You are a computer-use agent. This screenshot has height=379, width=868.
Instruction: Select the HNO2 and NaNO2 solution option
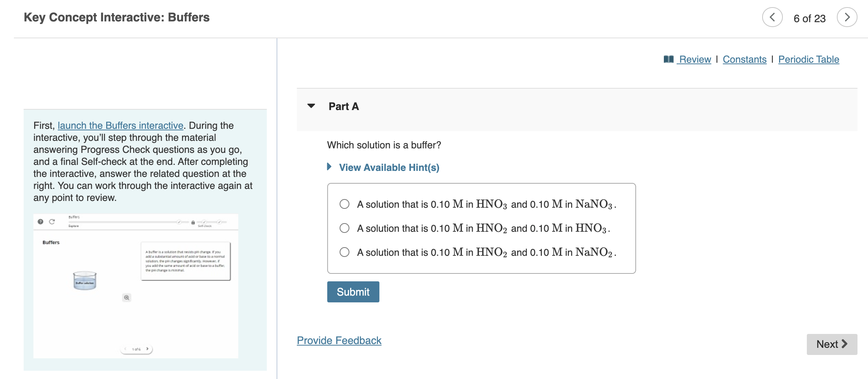[x=344, y=252]
